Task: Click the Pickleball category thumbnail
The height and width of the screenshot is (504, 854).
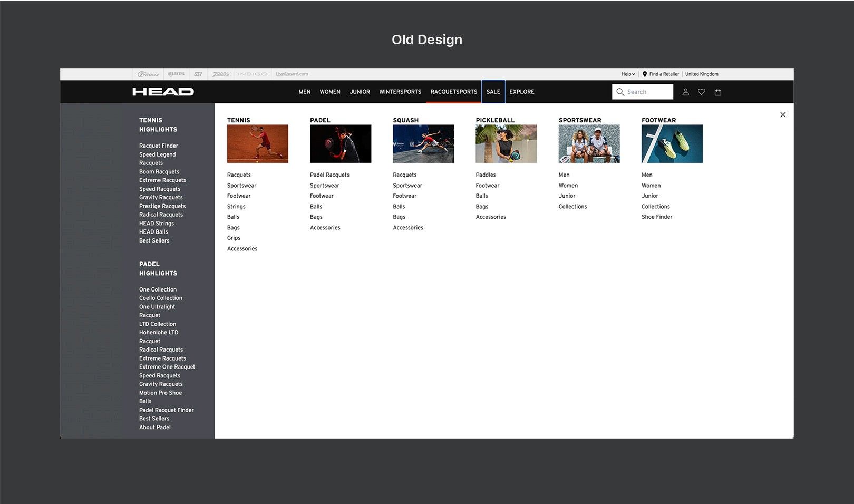Action: [x=506, y=143]
